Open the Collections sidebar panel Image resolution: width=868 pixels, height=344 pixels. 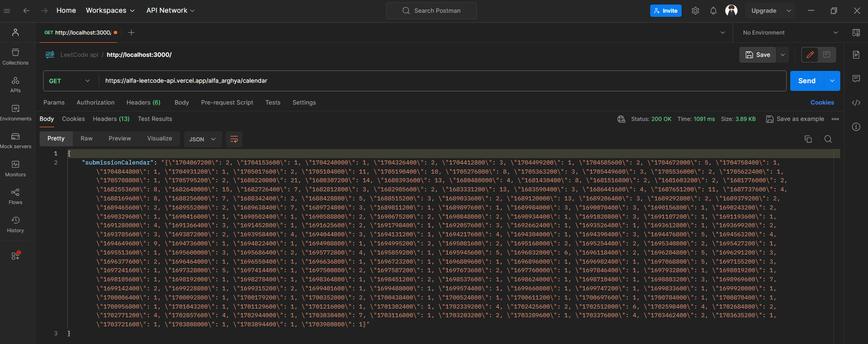[x=15, y=57]
